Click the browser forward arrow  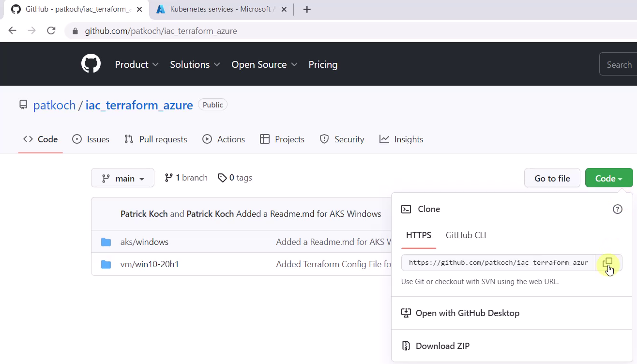(x=32, y=30)
